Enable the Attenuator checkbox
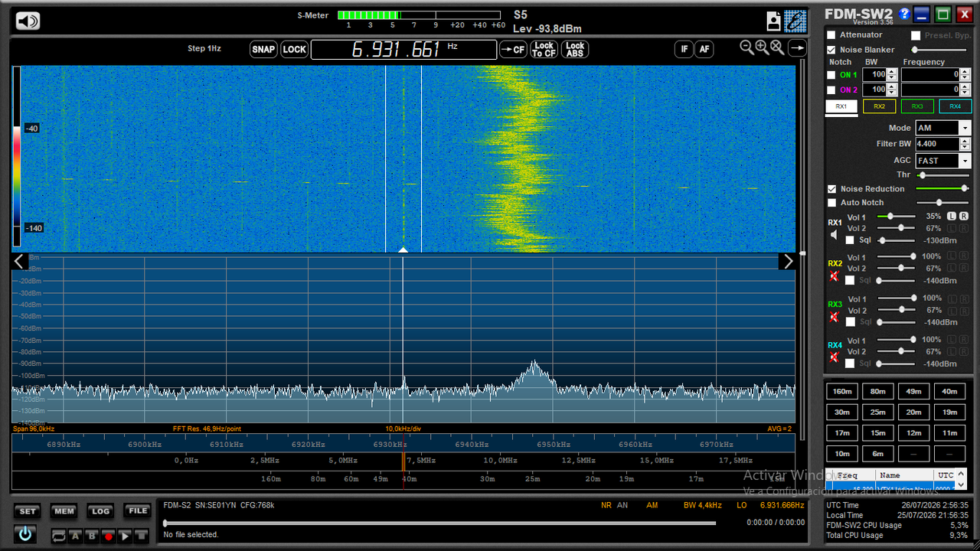980x551 pixels. click(x=831, y=35)
